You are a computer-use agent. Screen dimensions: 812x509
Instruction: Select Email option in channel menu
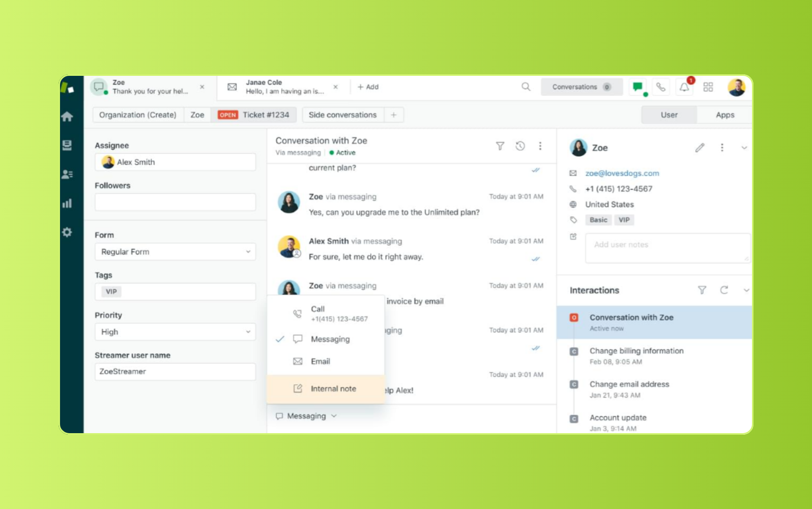click(x=326, y=361)
